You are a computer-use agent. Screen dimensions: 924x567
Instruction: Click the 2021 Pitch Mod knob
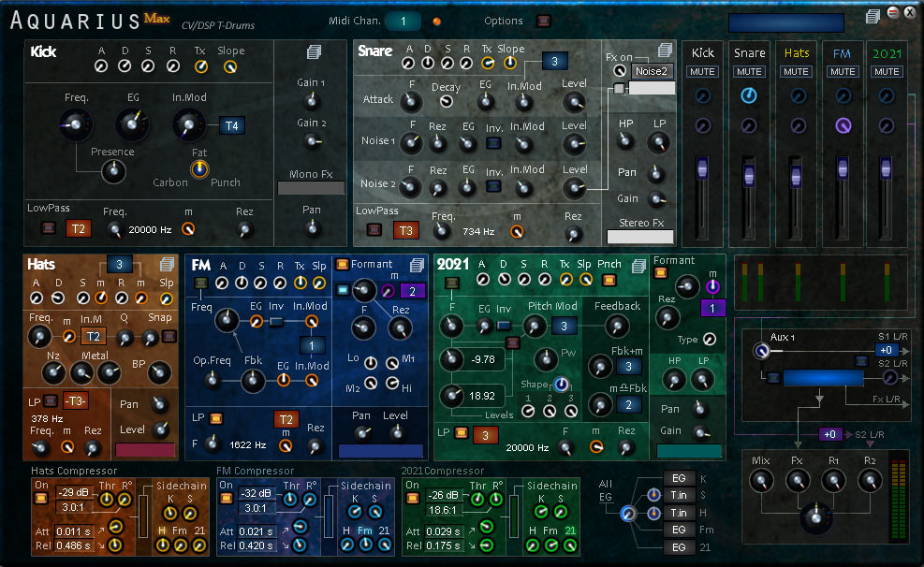535,326
